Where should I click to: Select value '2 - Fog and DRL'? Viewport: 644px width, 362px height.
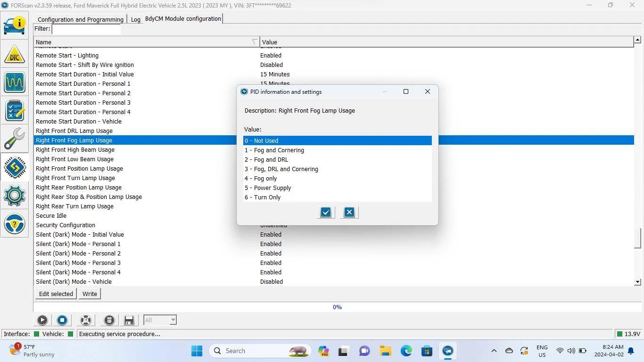point(338,159)
